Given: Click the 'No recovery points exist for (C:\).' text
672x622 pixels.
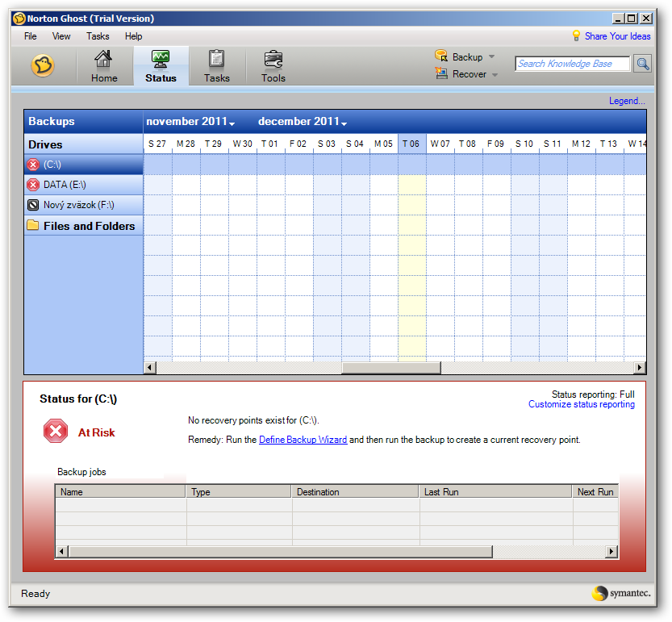Looking at the screenshot, I should click(253, 420).
